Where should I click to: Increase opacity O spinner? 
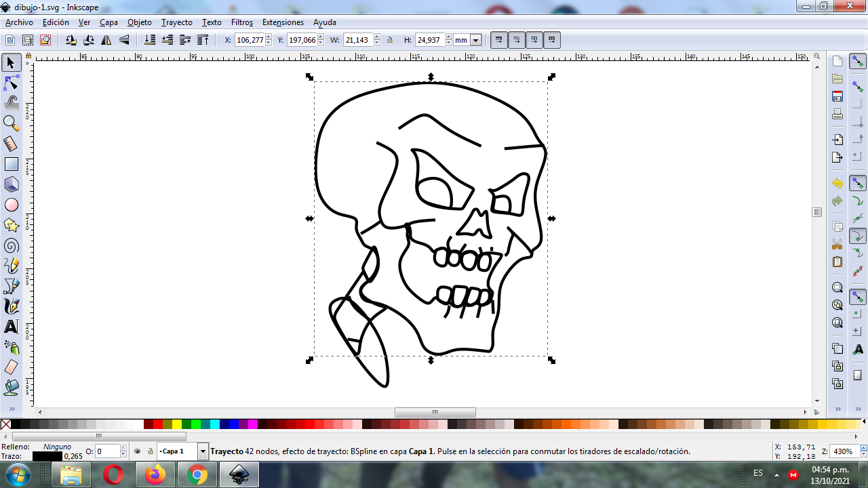[123, 449]
